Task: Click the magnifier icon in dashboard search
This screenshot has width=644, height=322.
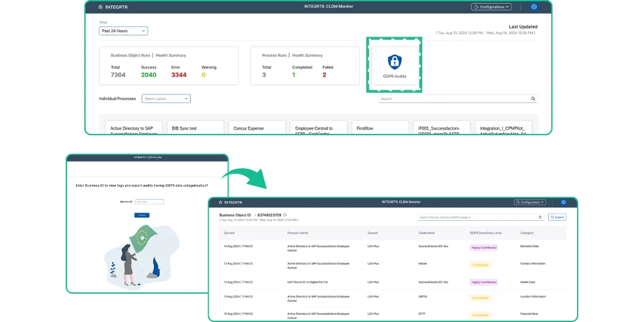Action: click(533, 99)
